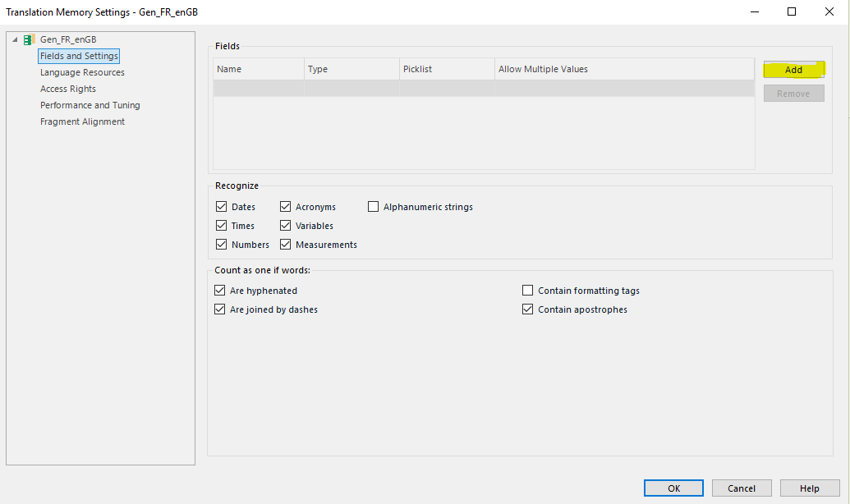The height and width of the screenshot is (504, 850).
Task: Click the Gen_FR_enGB translation memory icon
Action: coord(30,39)
